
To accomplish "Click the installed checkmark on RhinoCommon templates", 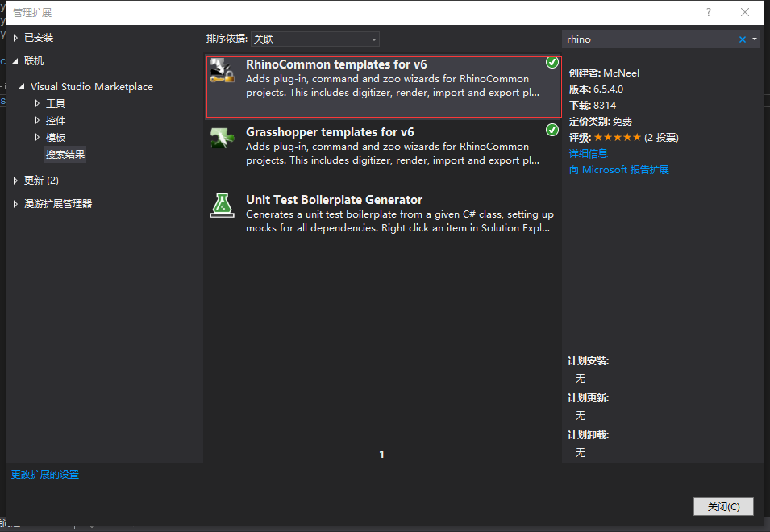I will pos(552,62).
